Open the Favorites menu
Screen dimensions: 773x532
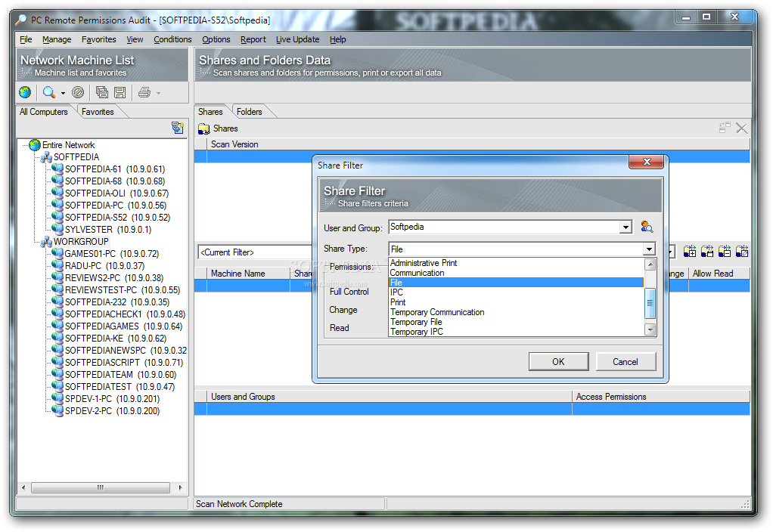coord(98,39)
